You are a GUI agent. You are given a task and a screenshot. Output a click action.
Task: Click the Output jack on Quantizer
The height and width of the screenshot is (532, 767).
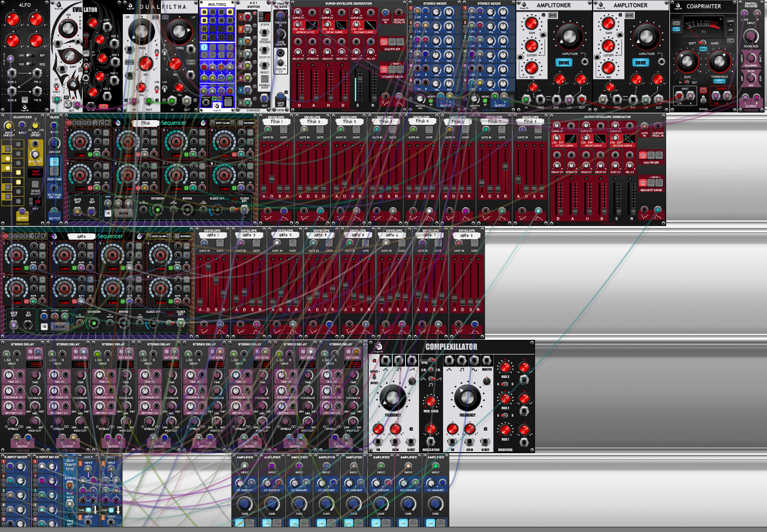click(22, 211)
